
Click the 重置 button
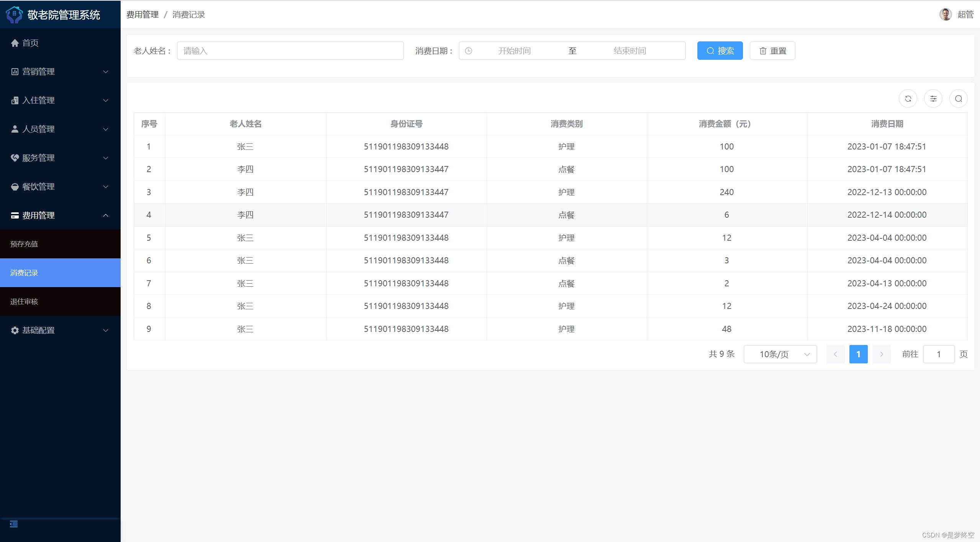(772, 51)
